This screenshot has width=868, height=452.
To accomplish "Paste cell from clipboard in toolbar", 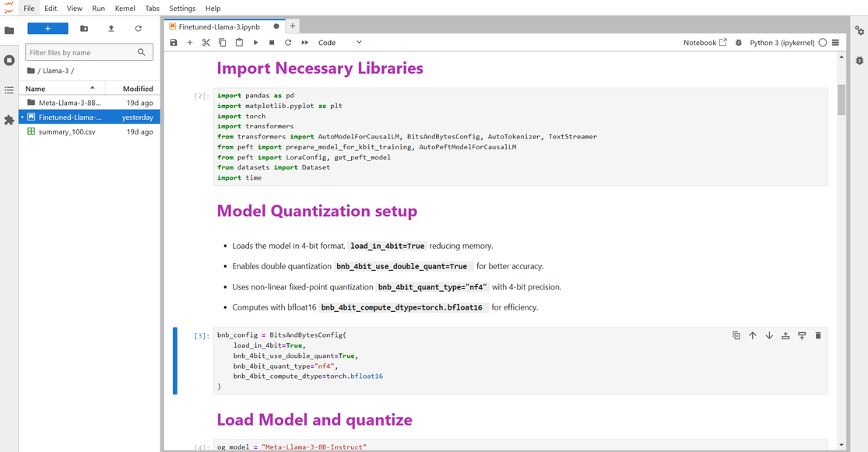I will [239, 43].
